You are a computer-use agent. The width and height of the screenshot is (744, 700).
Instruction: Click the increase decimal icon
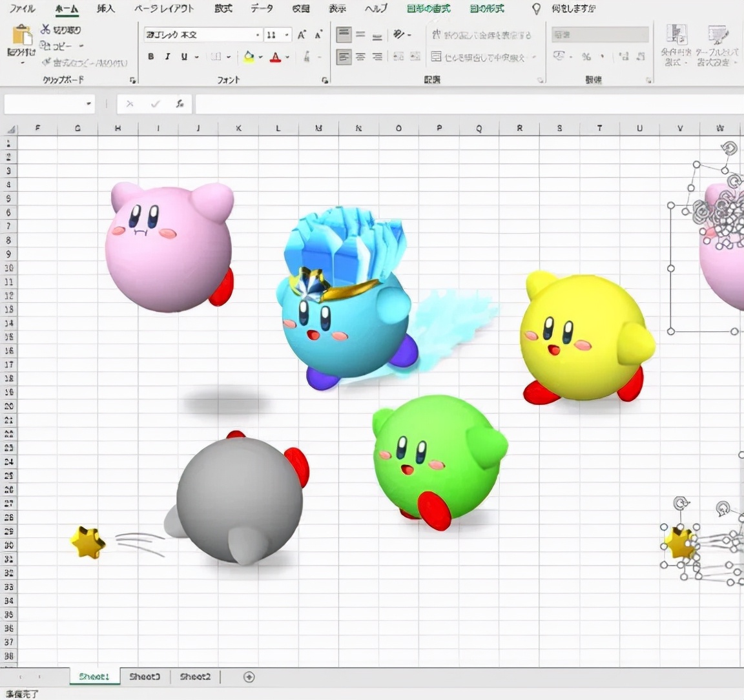[624, 56]
